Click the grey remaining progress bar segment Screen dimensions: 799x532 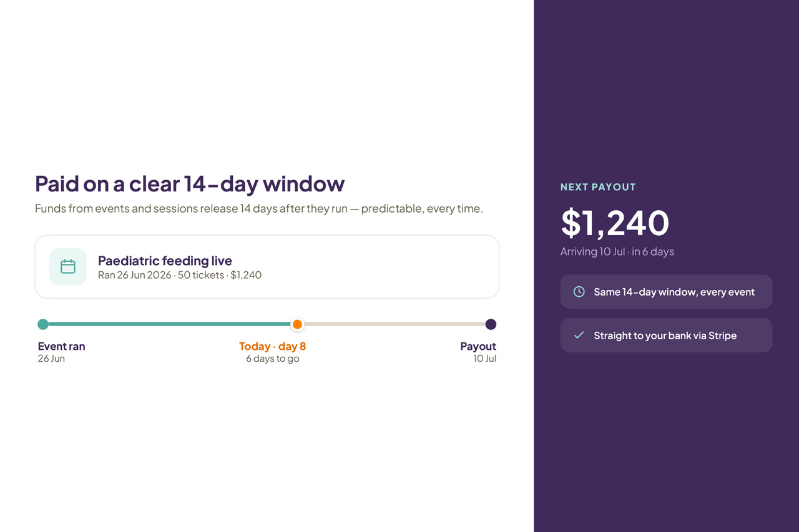click(395, 324)
